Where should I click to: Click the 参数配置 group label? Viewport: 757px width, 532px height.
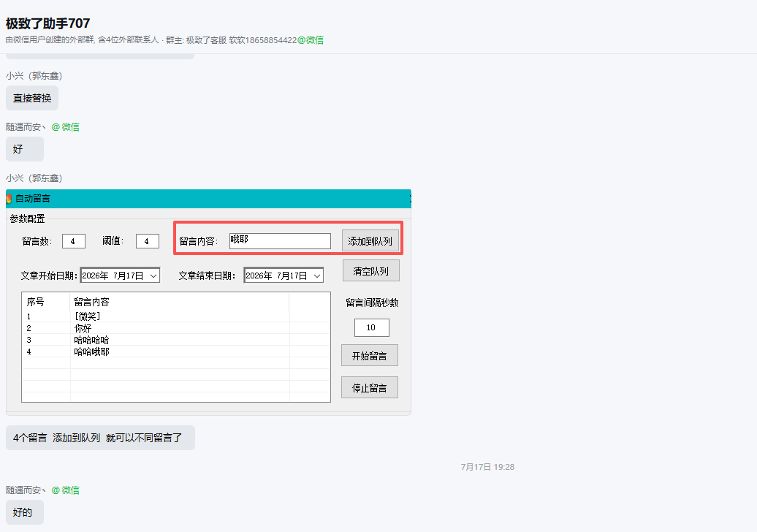[x=28, y=218]
